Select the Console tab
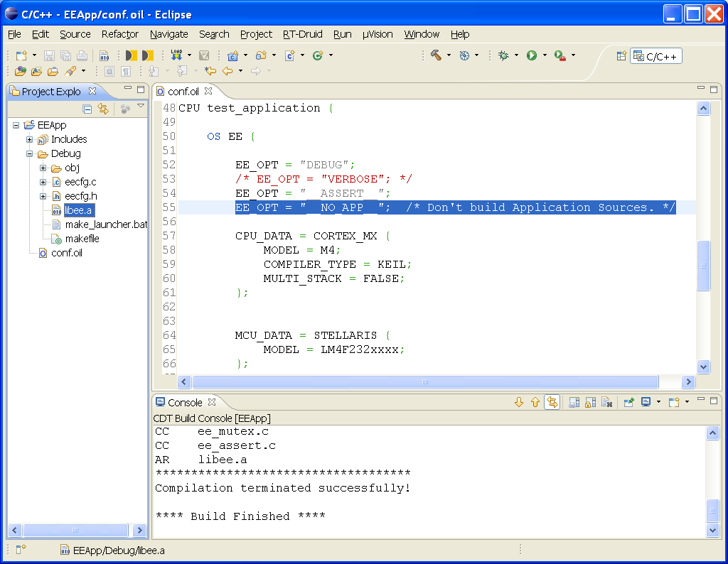Screen dimensions: 728x564 [x=184, y=402]
